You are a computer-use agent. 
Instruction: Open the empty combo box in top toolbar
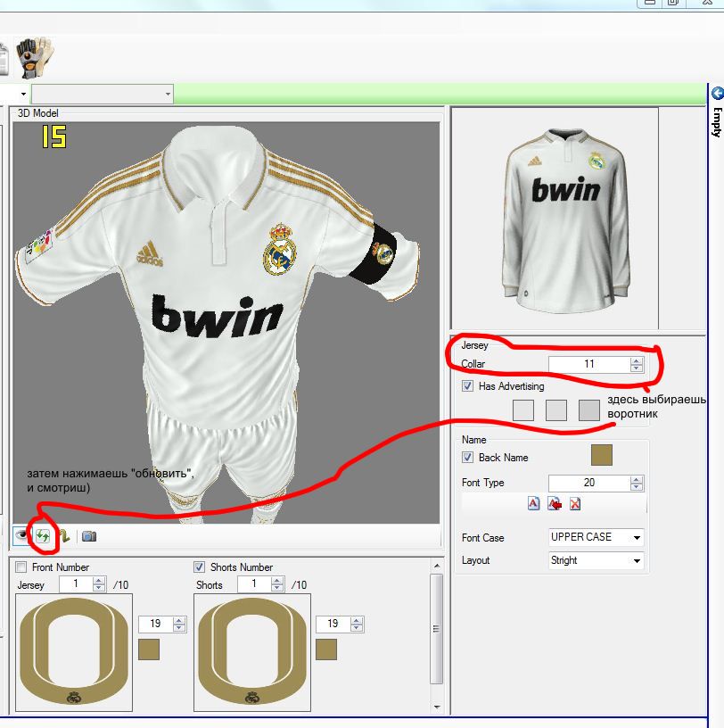click(103, 95)
